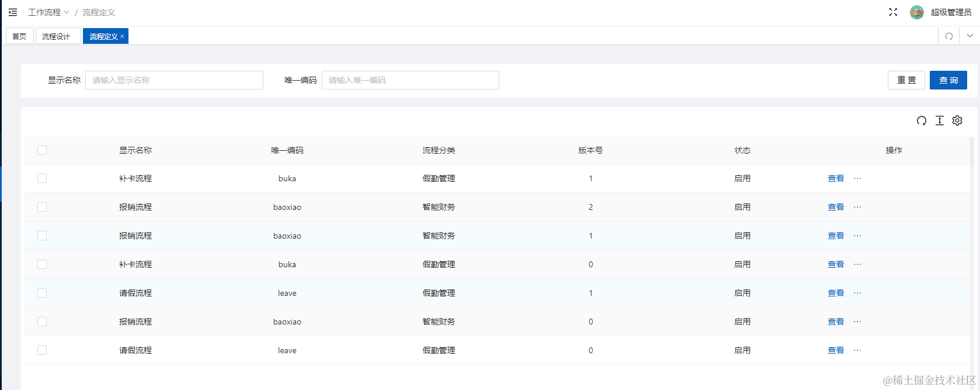Screen dimensions: 980x390
Task: Open the tab options chevron
Action: click(970, 36)
